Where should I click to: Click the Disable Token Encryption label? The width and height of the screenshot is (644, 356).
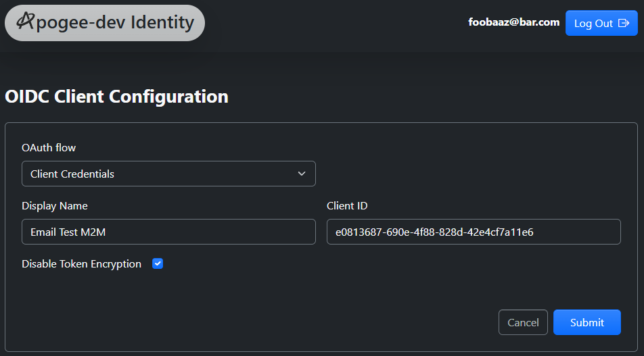click(81, 264)
